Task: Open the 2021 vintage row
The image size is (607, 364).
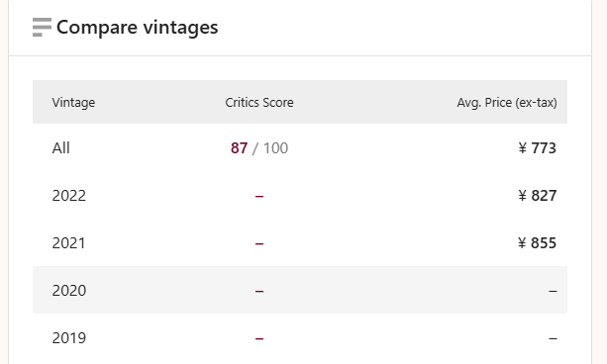Action: (300, 243)
